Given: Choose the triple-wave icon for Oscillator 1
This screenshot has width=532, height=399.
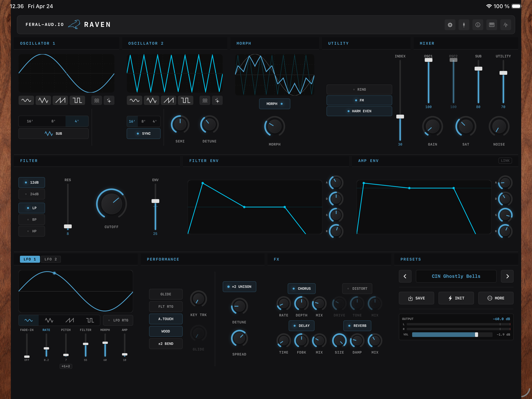Looking at the screenshot, I should click(x=97, y=100).
